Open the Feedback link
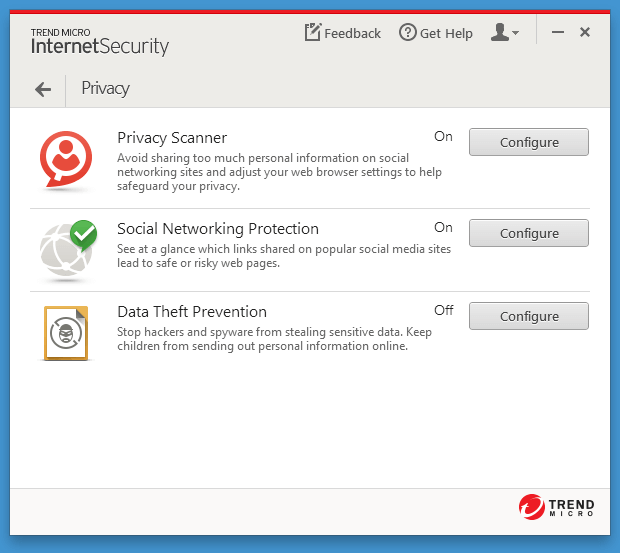 click(x=352, y=33)
